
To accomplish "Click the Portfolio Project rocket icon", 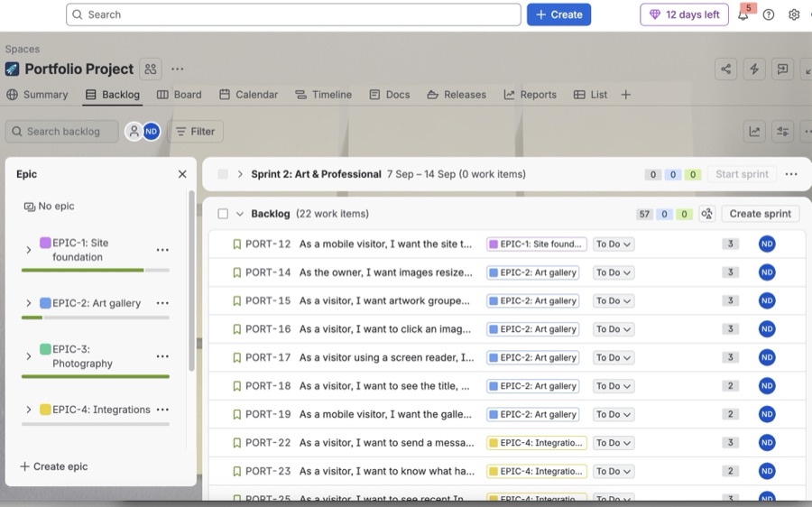I will pos(12,69).
